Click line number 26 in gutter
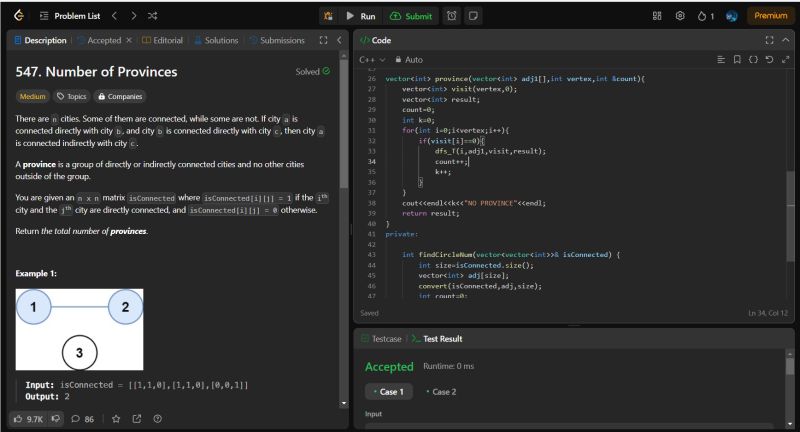800x432 pixels. (371, 79)
